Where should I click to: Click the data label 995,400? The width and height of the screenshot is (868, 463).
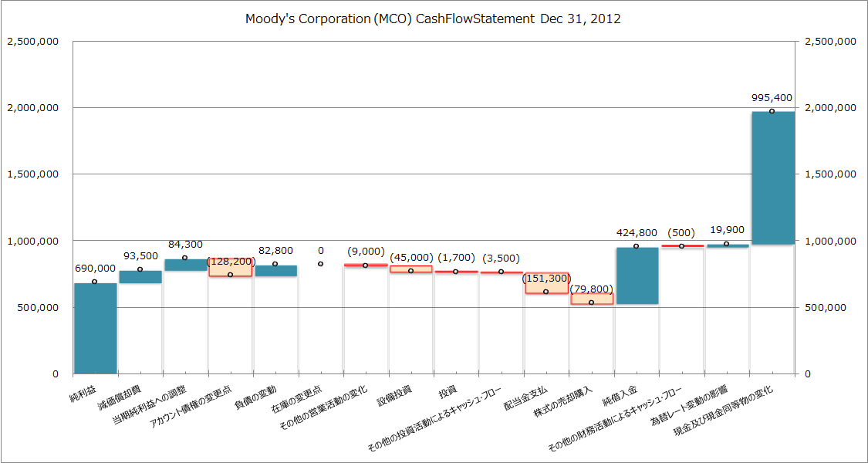772,98
